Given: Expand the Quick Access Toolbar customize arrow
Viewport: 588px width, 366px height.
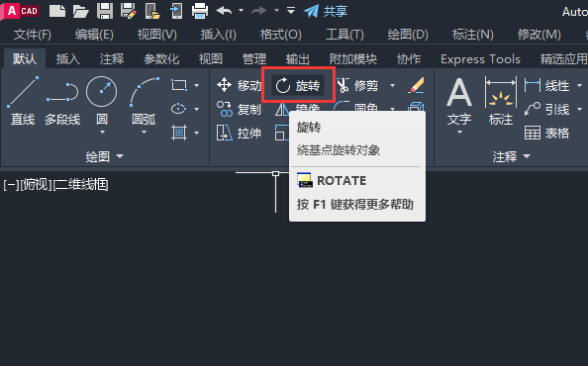Looking at the screenshot, I should click(x=291, y=11).
